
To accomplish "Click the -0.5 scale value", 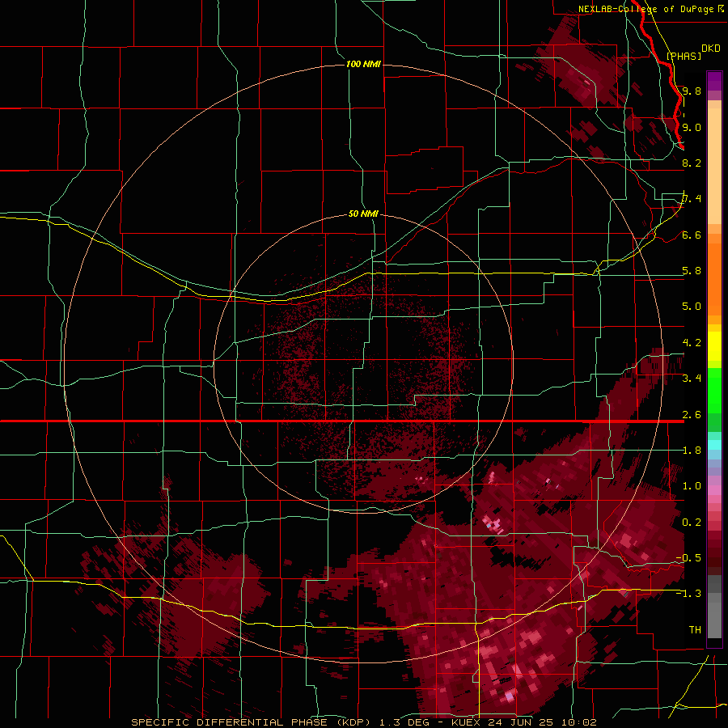I will [688, 558].
